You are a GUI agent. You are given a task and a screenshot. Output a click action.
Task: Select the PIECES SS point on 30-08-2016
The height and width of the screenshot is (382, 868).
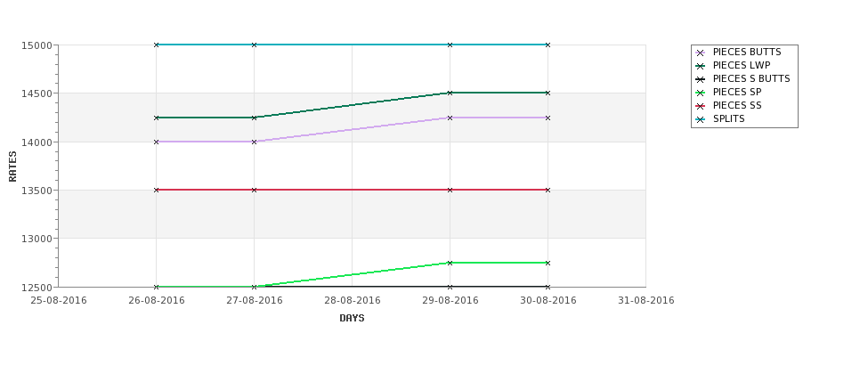point(548,190)
